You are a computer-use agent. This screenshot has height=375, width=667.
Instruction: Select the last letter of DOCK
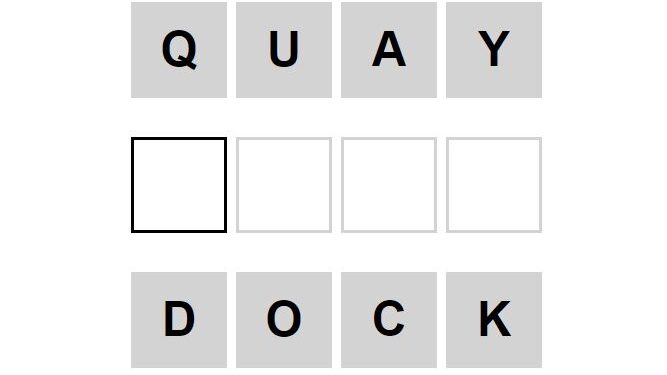494,320
